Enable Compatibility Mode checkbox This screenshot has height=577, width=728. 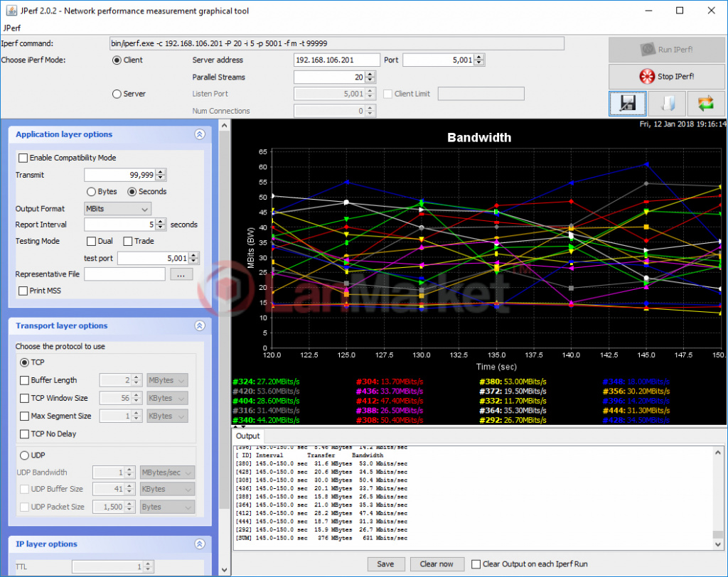pyautogui.click(x=23, y=158)
